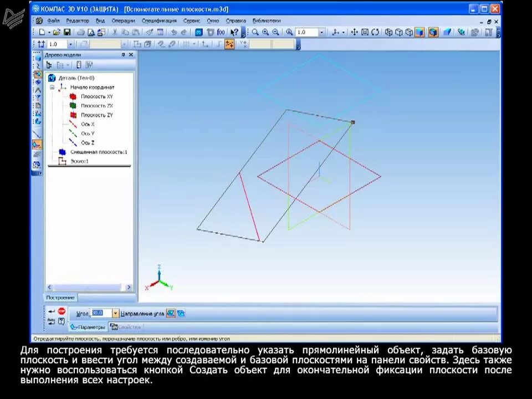Toggle perspective view icon
This screenshot has height=399, width=532.
click(447, 32)
